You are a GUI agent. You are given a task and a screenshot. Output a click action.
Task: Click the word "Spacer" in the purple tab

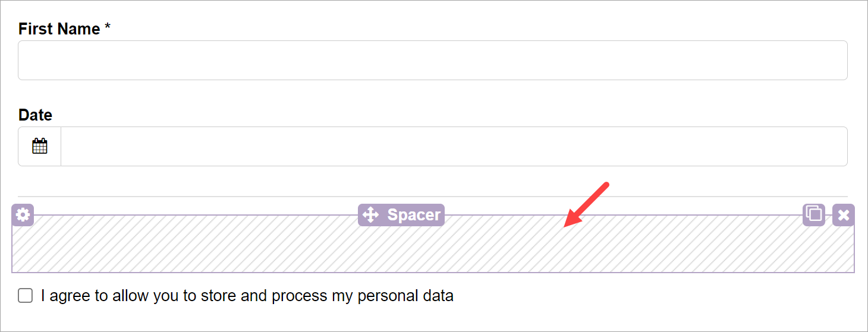point(414,214)
